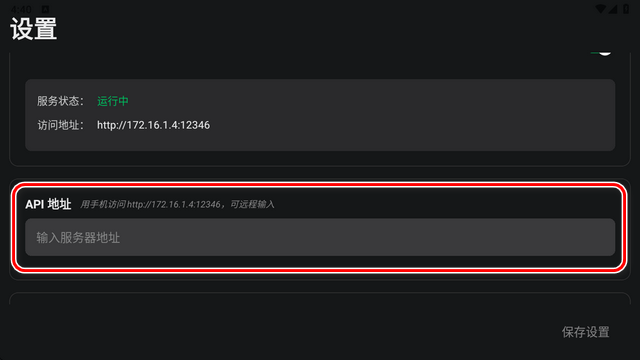The image size is (640, 360).
Task: Click the italic remote-input hint text
Action: point(177,204)
